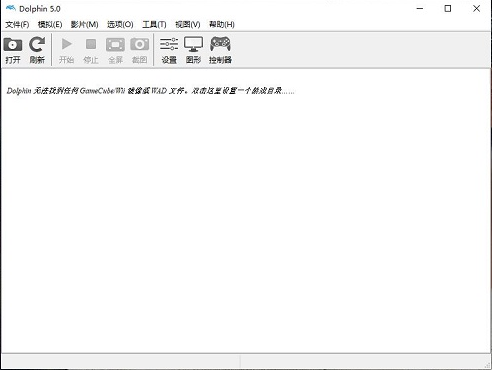Click the 刷新 (Refresh) arrow icon
This screenshot has width=492, height=370.
coord(37,45)
